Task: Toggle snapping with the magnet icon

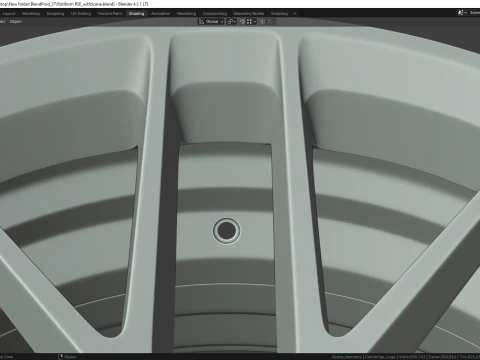Action: pyautogui.click(x=242, y=22)
